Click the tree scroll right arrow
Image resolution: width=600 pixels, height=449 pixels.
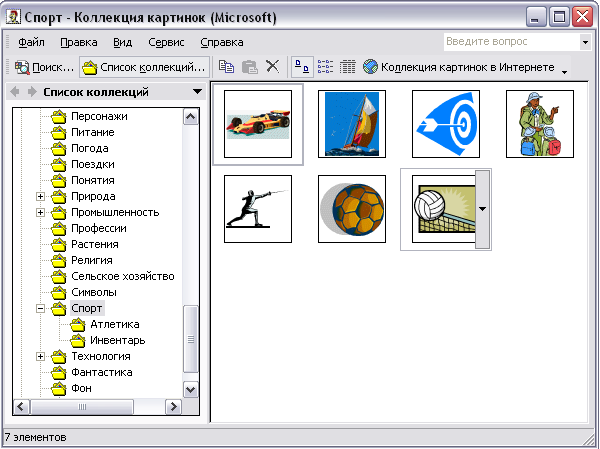pos(173,407)
